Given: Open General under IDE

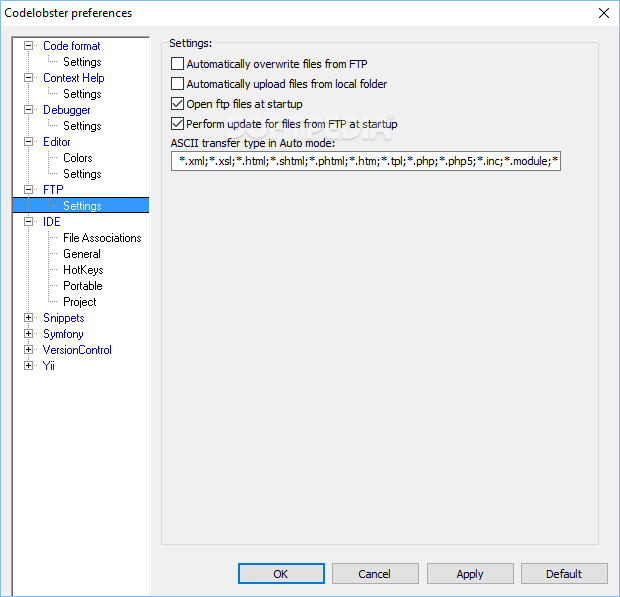Looking at the screenshot, I should coord(82,254).
